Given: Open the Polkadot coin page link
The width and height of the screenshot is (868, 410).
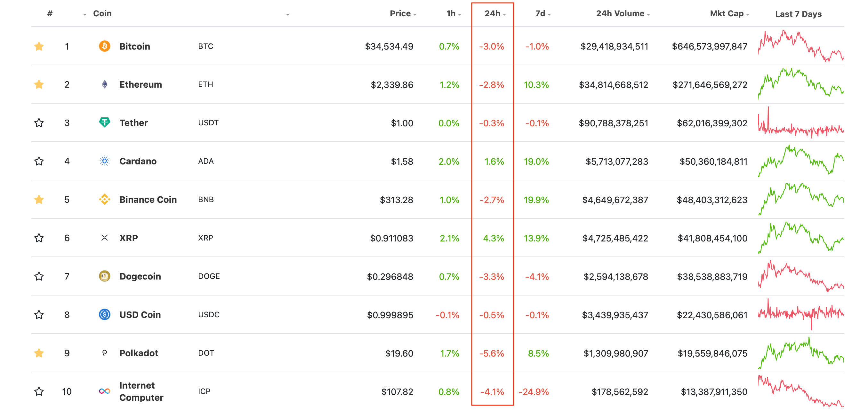Looking at the screenshot, I should (x=139, y=353).
